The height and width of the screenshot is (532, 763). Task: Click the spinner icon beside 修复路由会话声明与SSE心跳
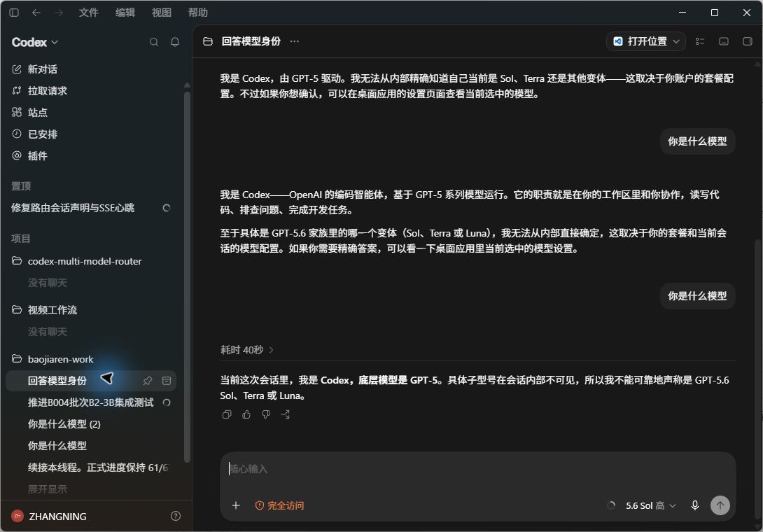point(167,208)
